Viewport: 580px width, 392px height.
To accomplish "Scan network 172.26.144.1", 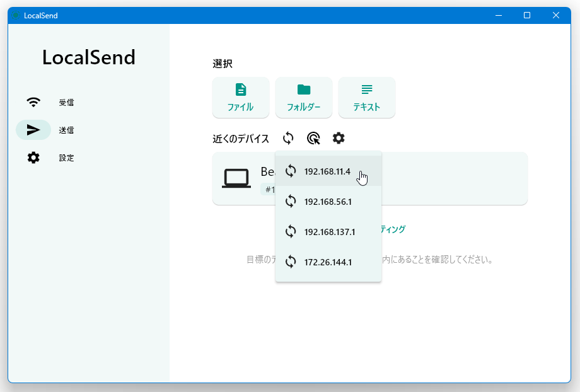I will tap(328, 262).
